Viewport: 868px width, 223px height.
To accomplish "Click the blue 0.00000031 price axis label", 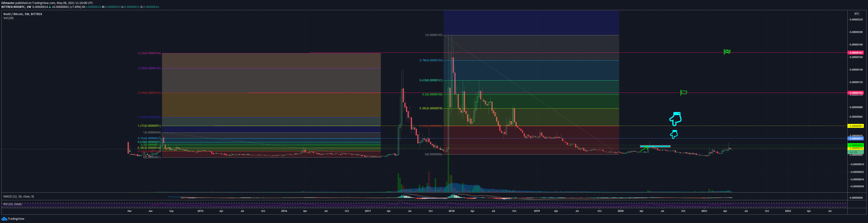I will click(855, 139).
